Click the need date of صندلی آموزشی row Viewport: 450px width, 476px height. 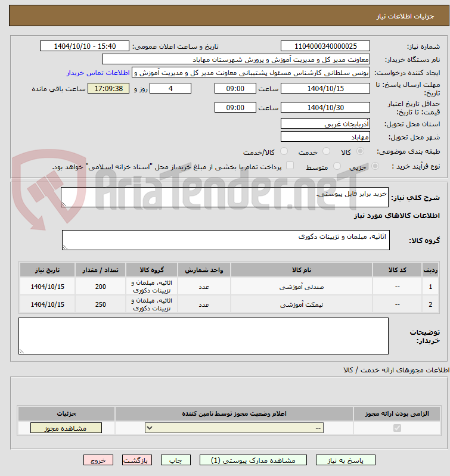click(47, 287)
